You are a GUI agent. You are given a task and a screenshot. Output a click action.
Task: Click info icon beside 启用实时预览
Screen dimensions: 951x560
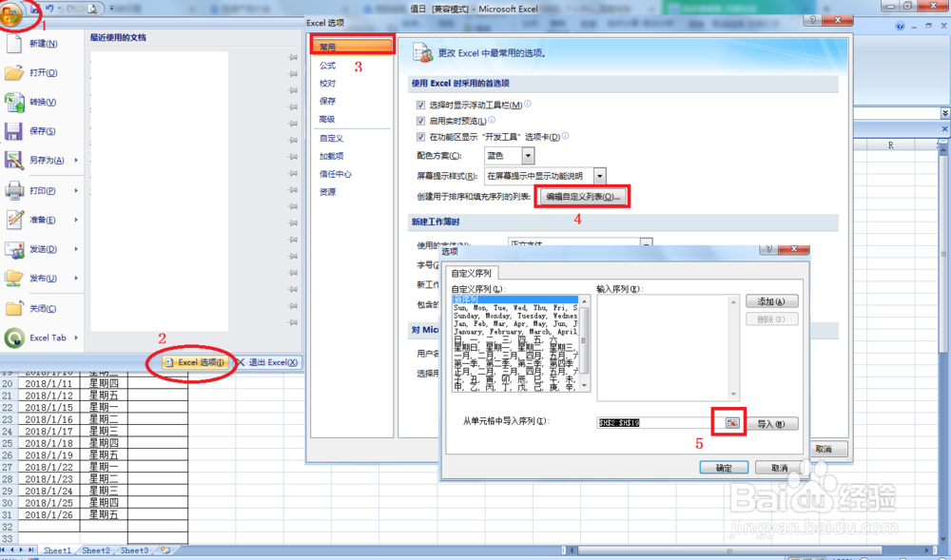pyautogui.click(x=492, y=120)
